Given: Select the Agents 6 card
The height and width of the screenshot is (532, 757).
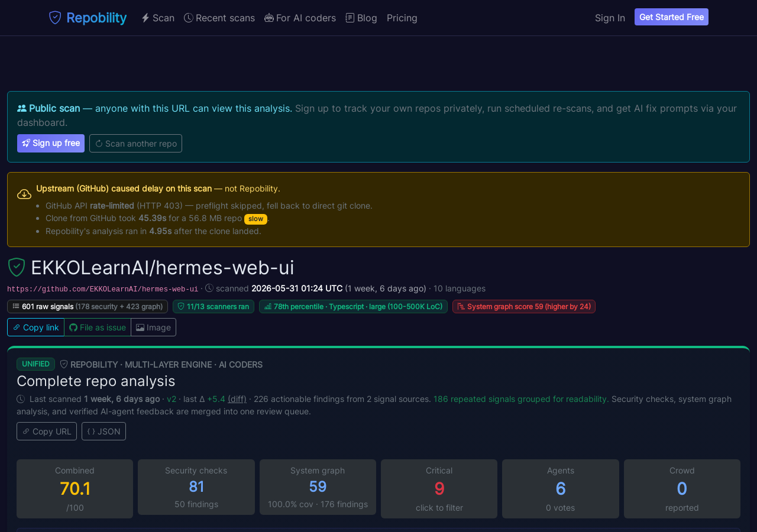Looking at the screenshot, I should pos(561,489).
